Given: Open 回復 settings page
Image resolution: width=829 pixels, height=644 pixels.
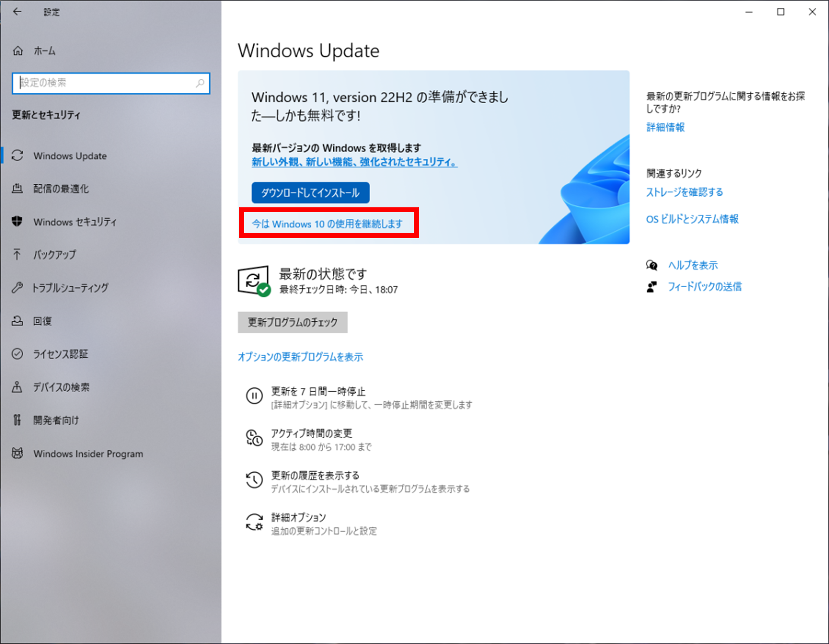Looking at the screenshot, I should 43,321.
